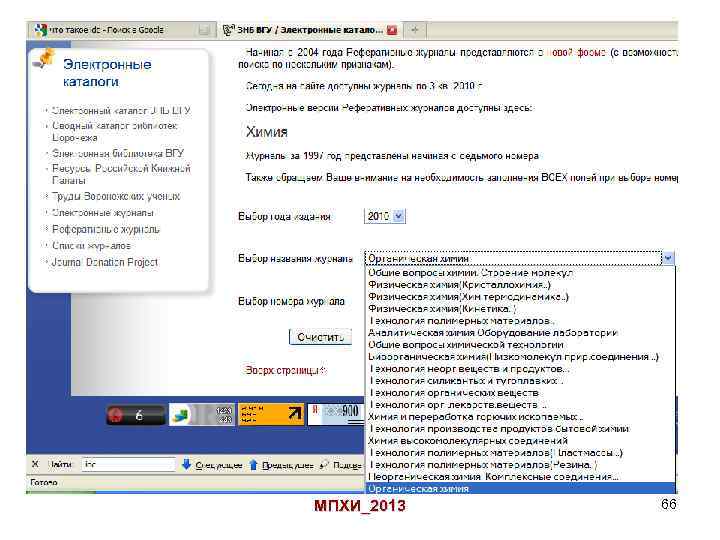This screenshot has height=540, width=720.
Task: Click the Google favicon on first tab
Action: [41, 30]
